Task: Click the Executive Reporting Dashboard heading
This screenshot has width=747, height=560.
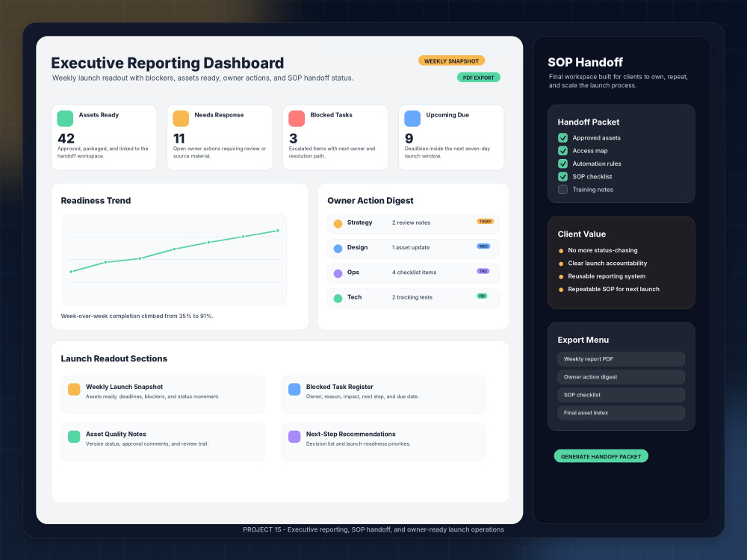Action: click(x=167, y=63)
